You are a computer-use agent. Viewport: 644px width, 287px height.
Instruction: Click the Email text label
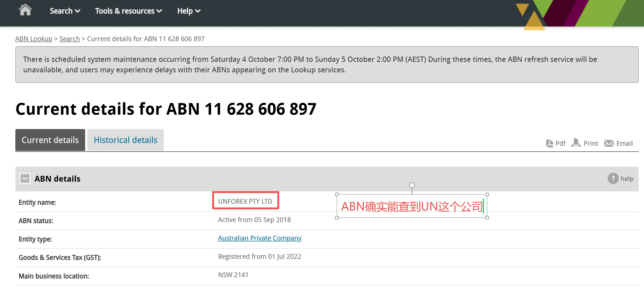click(624, 143)
